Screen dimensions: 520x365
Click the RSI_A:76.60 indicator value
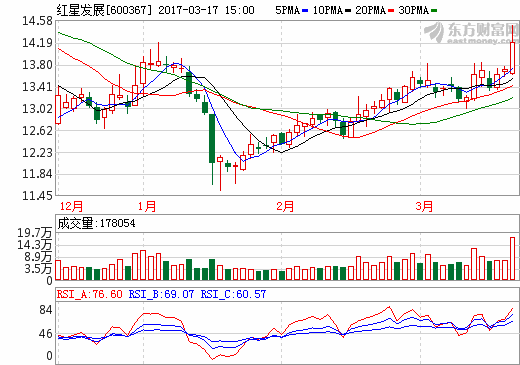tap(90, 294)
